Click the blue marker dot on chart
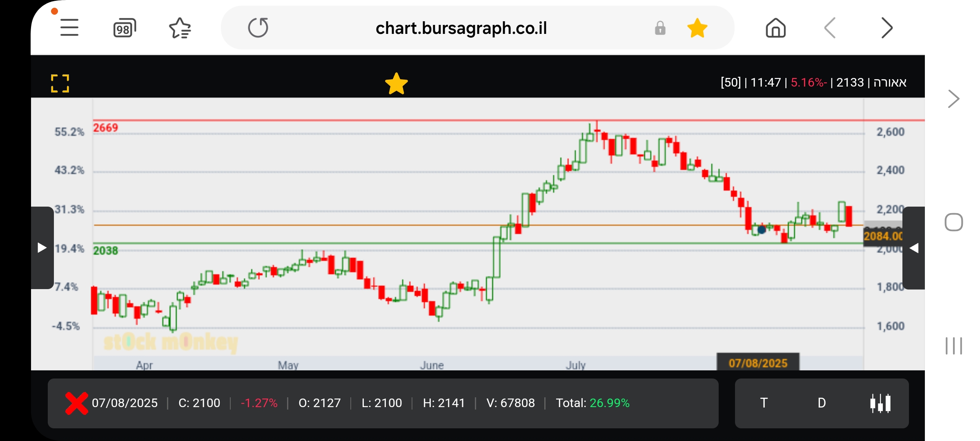This screenshot has height=441, width=980. pyautogui.click(x=762, y=230)
